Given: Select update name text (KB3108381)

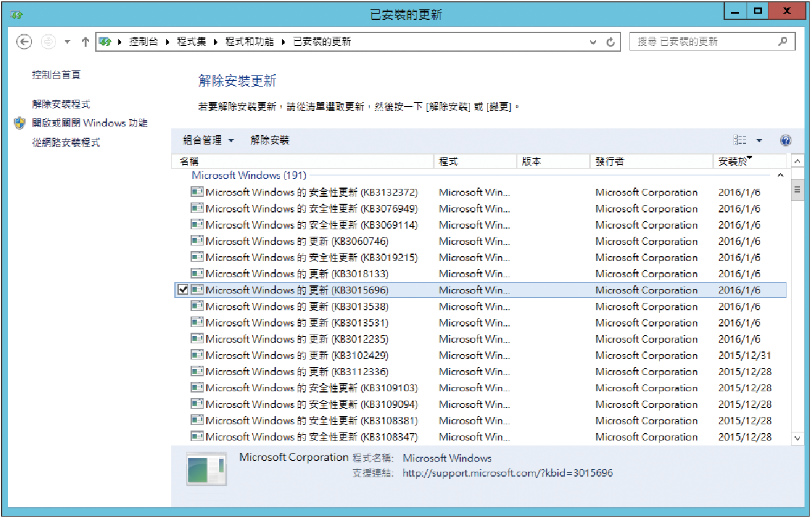Looking at the screenshot, I should (x=311, y=421).
